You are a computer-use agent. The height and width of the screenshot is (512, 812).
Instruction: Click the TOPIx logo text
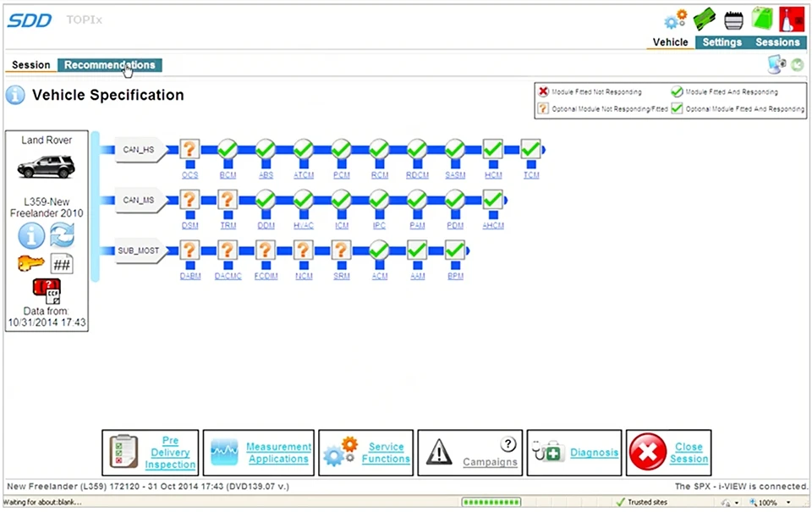(84, 19)
